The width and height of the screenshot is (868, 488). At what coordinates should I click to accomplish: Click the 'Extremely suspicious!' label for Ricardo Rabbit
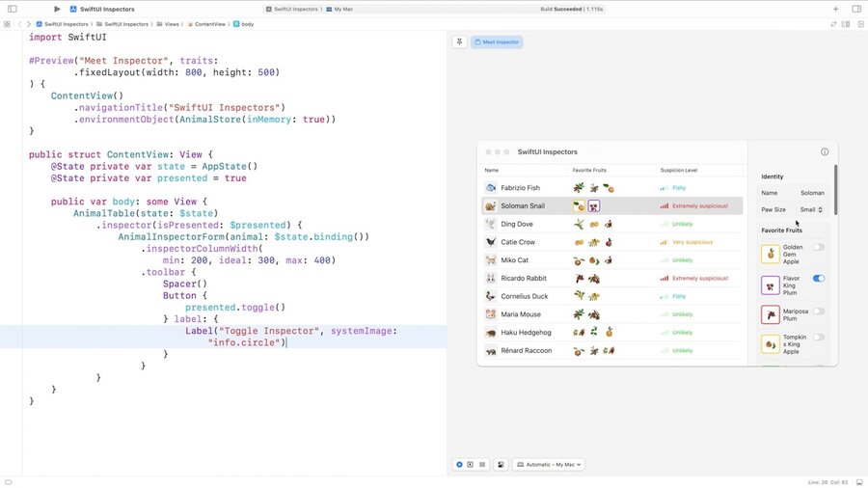coord(700,279)
